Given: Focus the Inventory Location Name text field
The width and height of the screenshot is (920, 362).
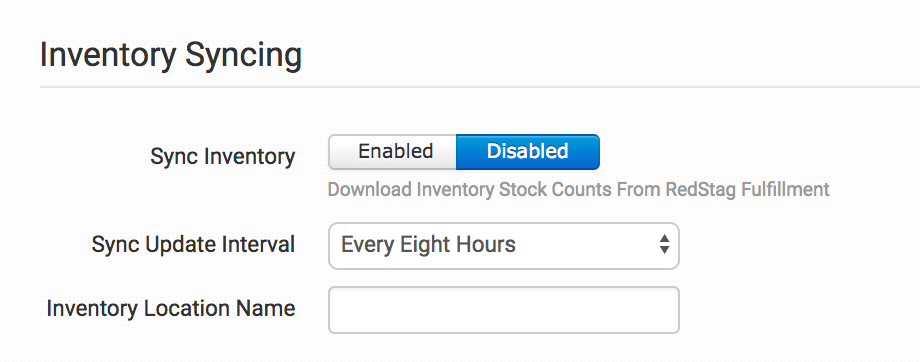Looking at the screenshot, I should tap(503, 310).
